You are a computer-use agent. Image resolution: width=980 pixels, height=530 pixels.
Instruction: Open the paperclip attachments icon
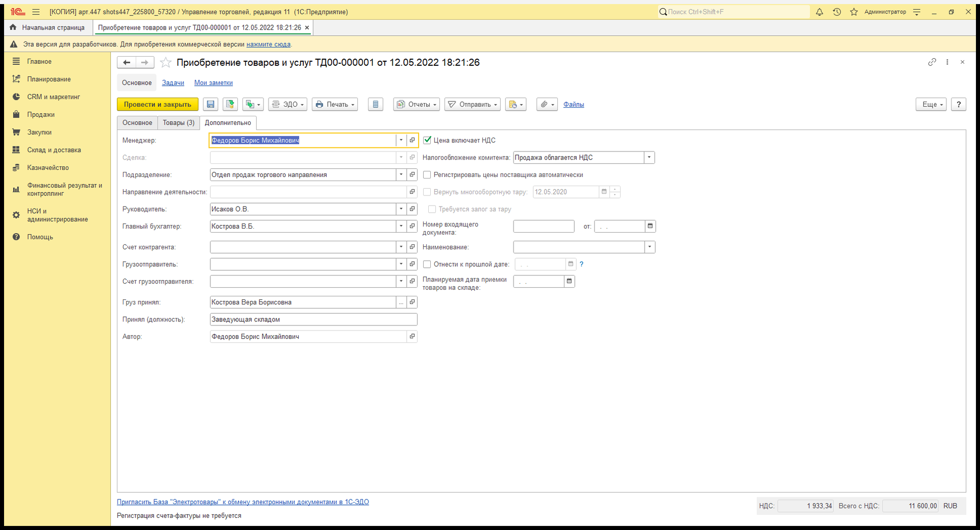pos(547,105)
